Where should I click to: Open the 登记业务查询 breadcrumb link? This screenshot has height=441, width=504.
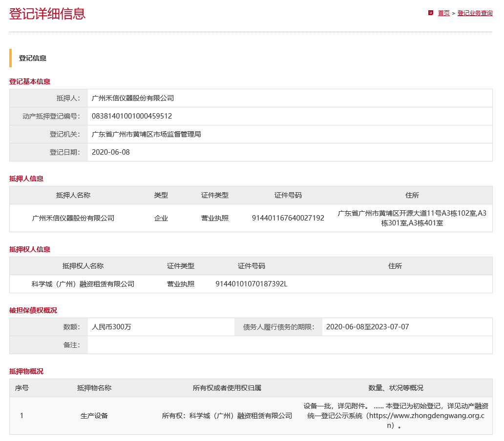(475, 13)
